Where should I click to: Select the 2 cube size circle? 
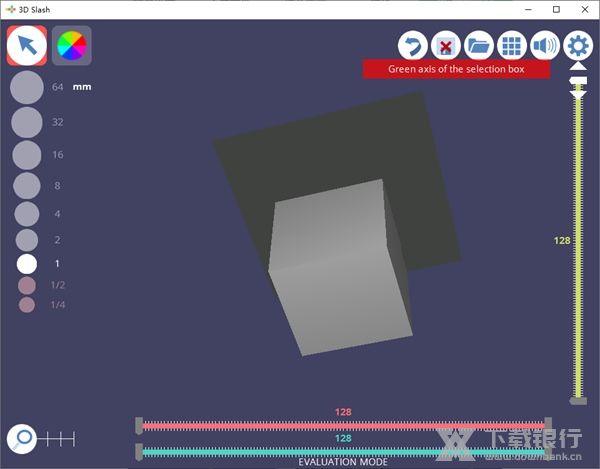point(27,240)
